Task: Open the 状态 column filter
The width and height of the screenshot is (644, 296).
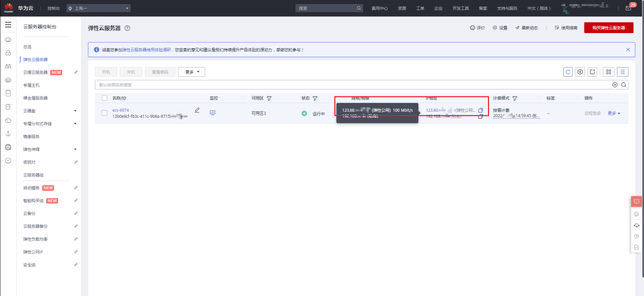Action: (315, 98)
